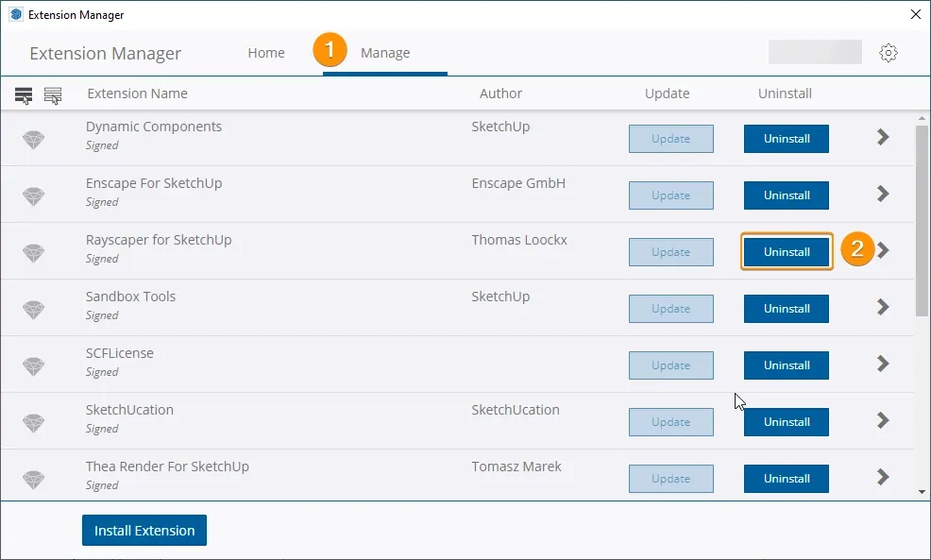
Task: Expand the Enscape For SketchUp details chevron
Action: pos(883,194)
